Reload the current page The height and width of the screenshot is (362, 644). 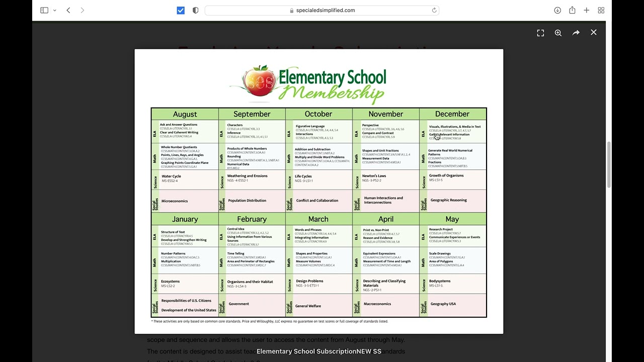coord(434,10)
